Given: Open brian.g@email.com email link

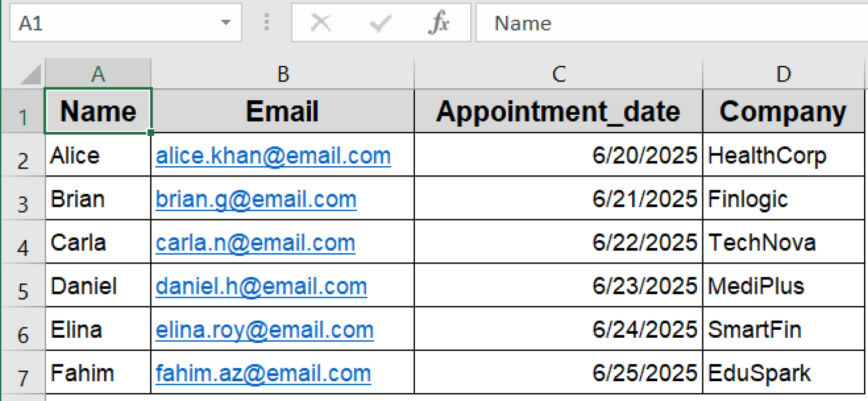Looking at the screenshot, I should (x=256, y=199).
